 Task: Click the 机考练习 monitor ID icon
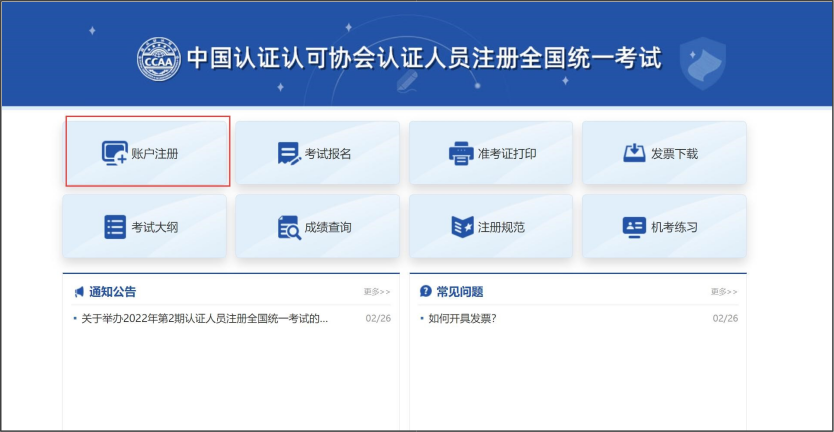pos(634,227)
